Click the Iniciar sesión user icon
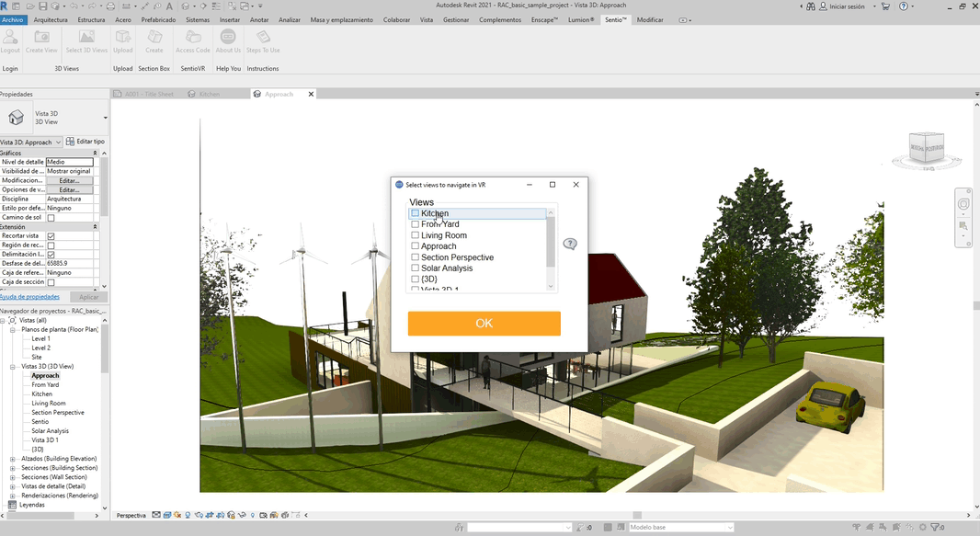Screen dimensions: 980x536 (x=823, y=6)
